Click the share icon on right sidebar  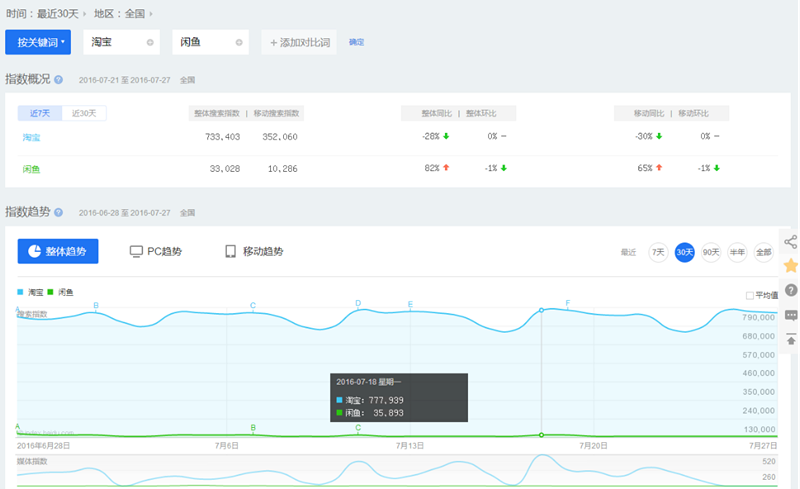[x=790, y=242]
